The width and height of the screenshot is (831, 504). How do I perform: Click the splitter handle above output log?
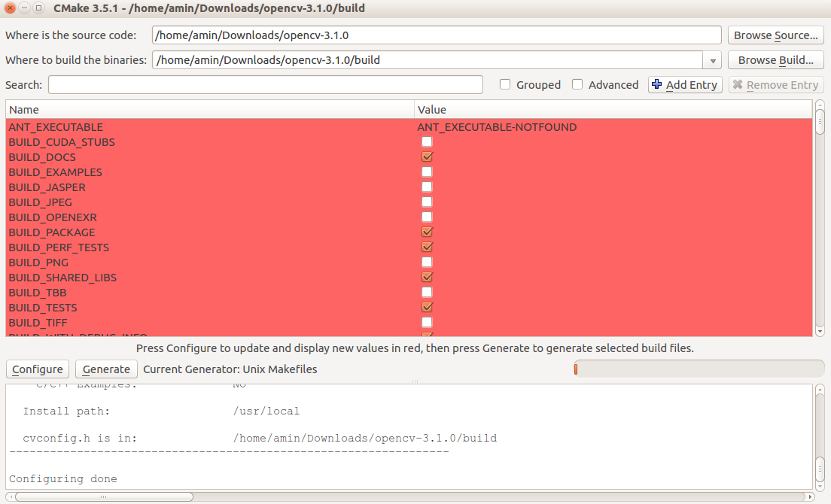tap(415, 381)
